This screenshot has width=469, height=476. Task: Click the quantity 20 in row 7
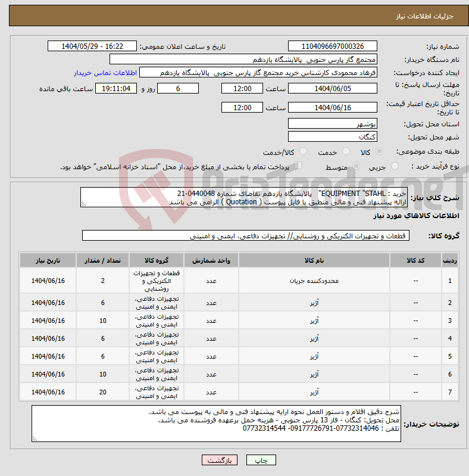(x=103, y=392)
